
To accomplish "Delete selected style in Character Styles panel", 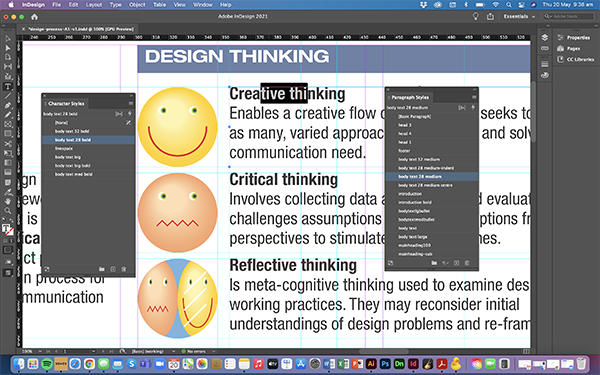I will pyautogui.click(x=124, y=269).
